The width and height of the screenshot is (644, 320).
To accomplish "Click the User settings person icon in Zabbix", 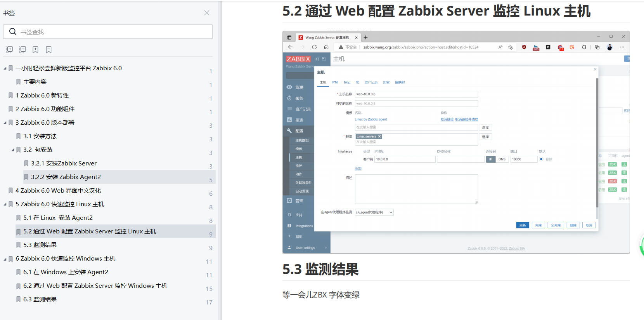I will (x=289, y=247).
